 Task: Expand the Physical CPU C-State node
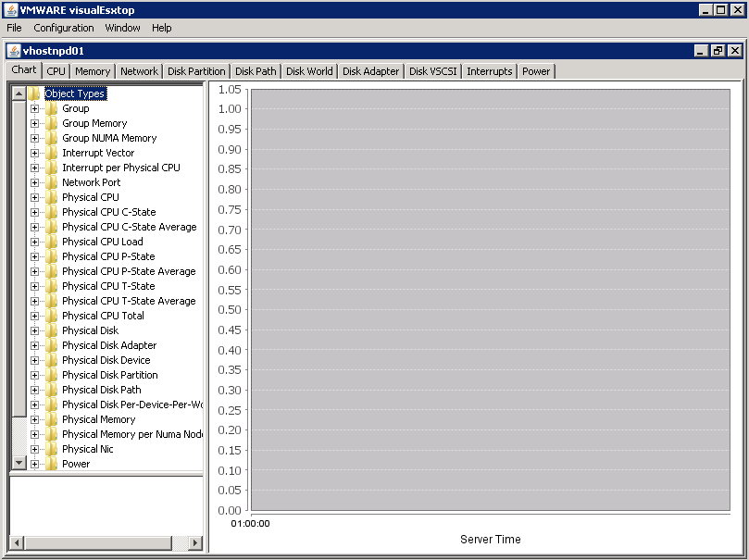(34, 212)
